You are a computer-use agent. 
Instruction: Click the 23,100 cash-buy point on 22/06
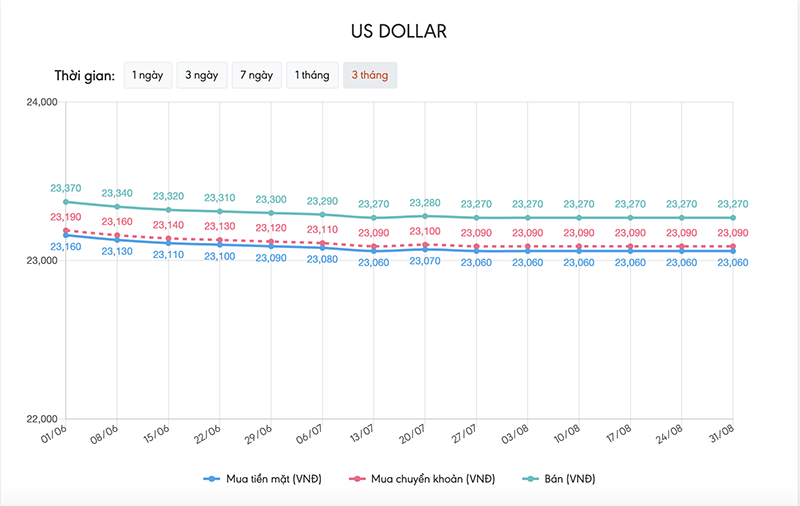tap(220, 244)
